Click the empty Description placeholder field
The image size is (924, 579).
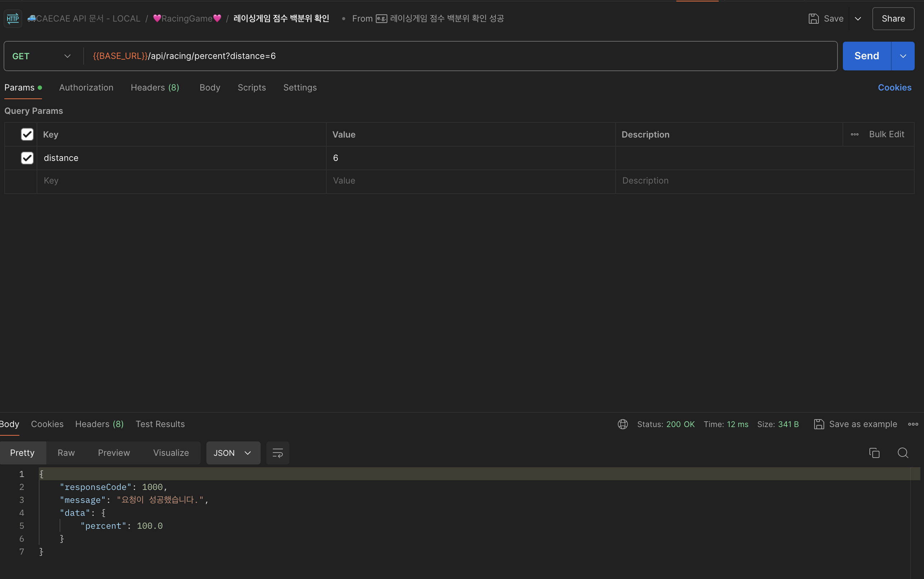point(765,181)
